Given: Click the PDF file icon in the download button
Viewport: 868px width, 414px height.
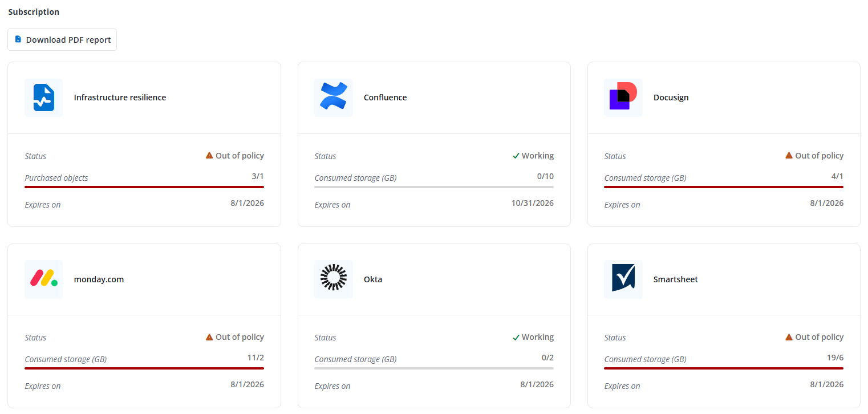Looking at the screenshot, I should pyautogui.click(x=18, y=39).
